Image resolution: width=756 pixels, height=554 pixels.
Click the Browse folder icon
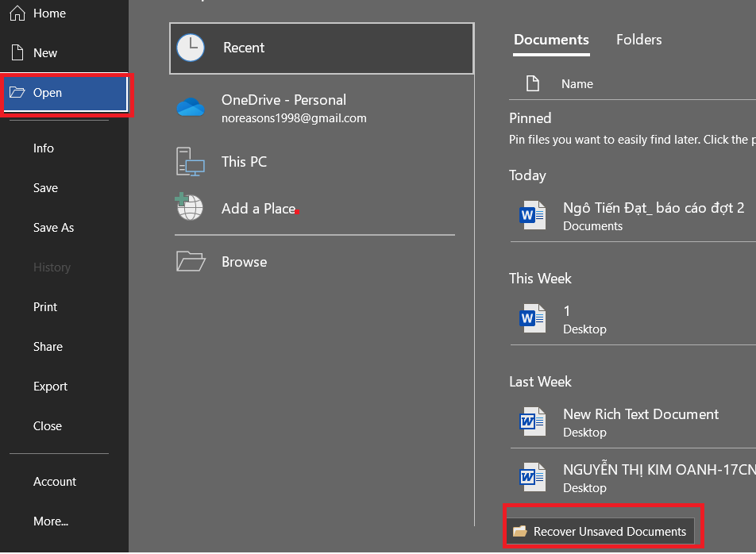(x=191, y=261)
